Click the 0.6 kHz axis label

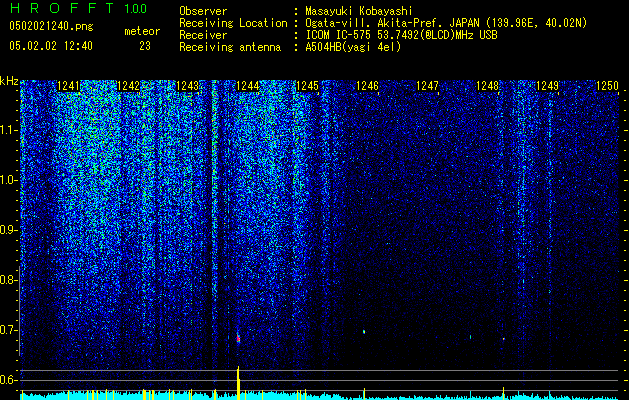coord(8,380)
